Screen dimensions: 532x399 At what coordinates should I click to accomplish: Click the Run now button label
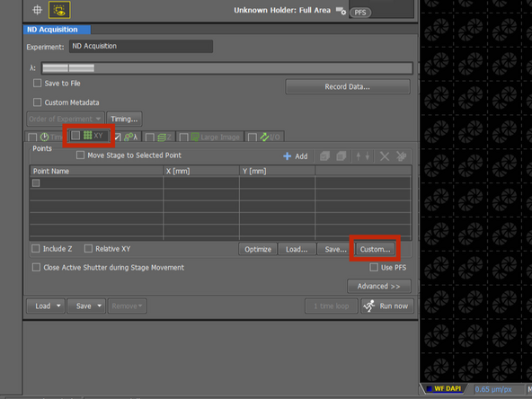point(394,306)
